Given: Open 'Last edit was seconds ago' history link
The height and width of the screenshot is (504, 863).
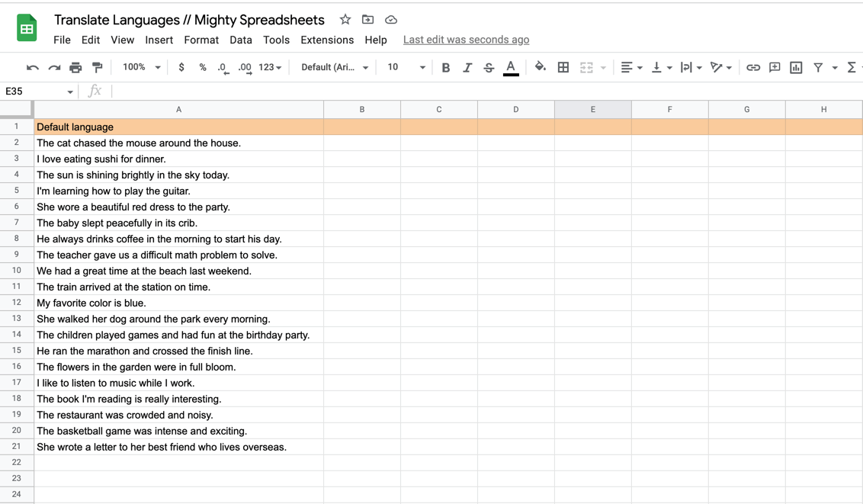Looking at the screenshot, I should [466, 40].
